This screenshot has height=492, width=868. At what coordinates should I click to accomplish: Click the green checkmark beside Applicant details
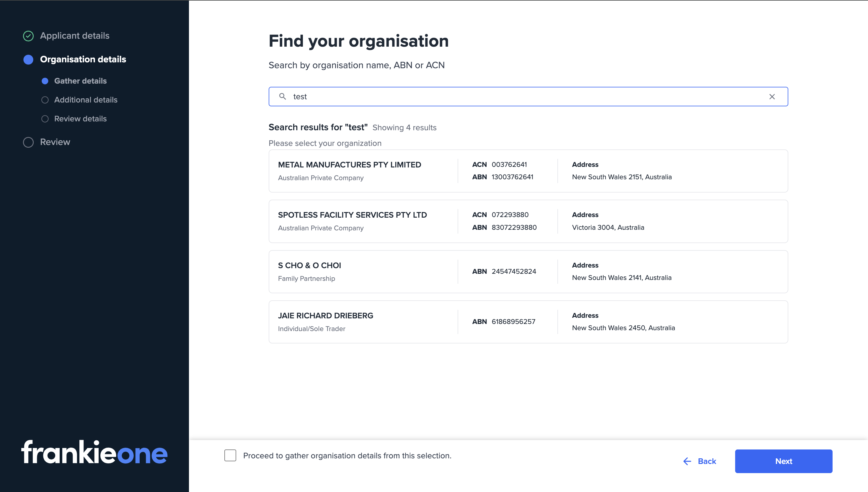[x=28, y=36]
